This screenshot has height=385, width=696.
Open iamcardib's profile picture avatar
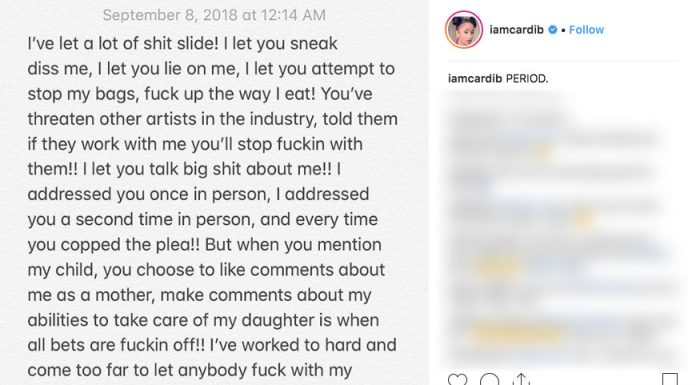click(x=464, y=30)
